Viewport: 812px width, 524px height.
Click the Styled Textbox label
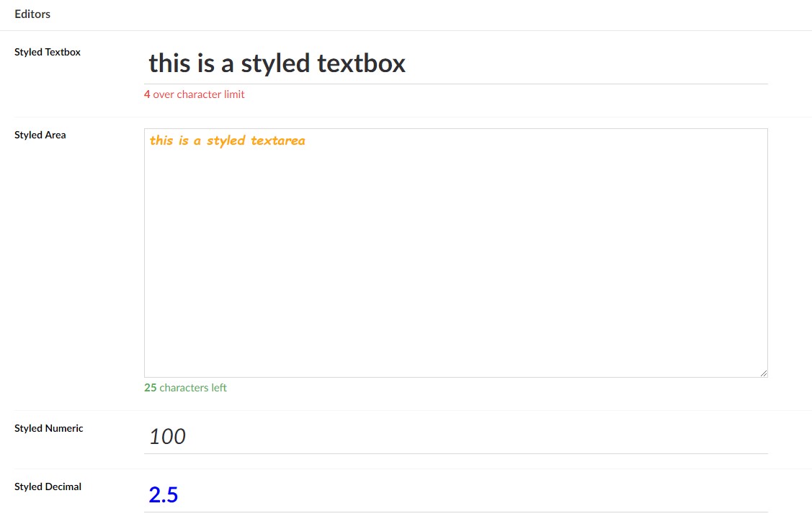point(48,52)
